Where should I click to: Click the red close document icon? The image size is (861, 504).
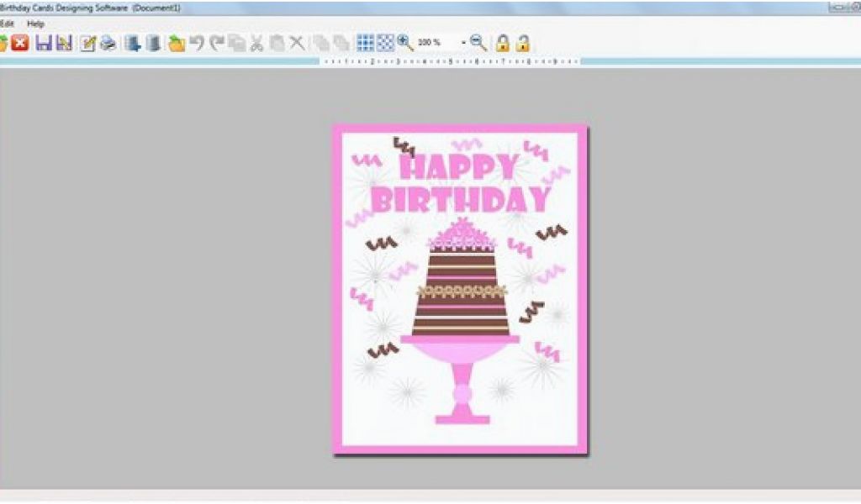click(x=20, y=43)
